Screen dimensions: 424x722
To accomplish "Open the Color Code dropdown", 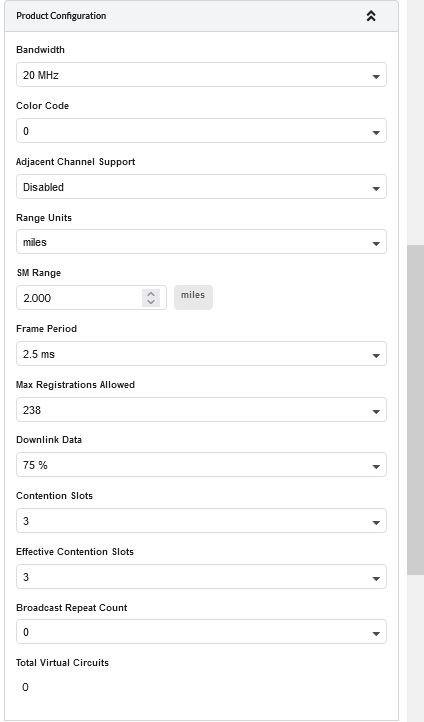I will pyautogui.click(x=201, y=131).
